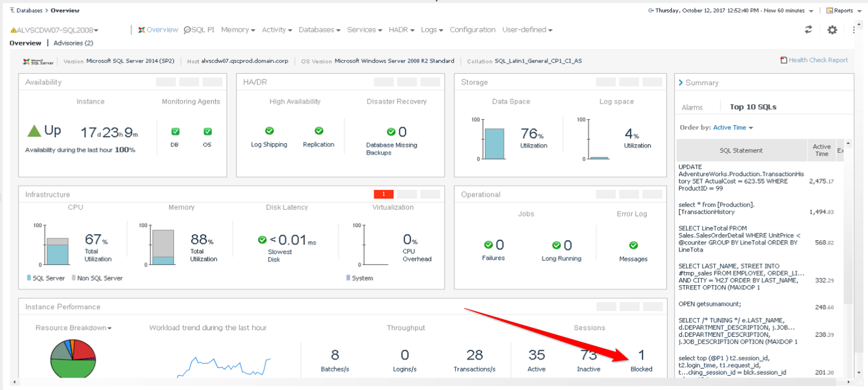Click the refresh icon in top toolbar

(808, 30)
